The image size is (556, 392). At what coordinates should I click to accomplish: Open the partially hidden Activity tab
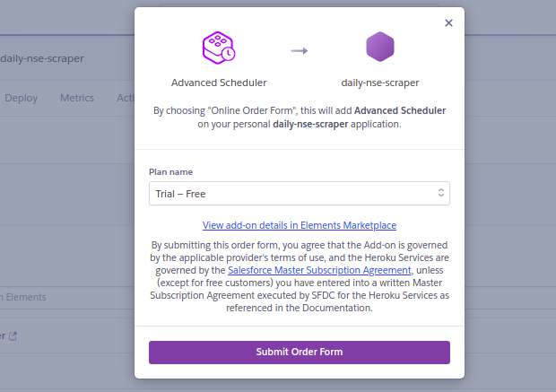(126, 98)
